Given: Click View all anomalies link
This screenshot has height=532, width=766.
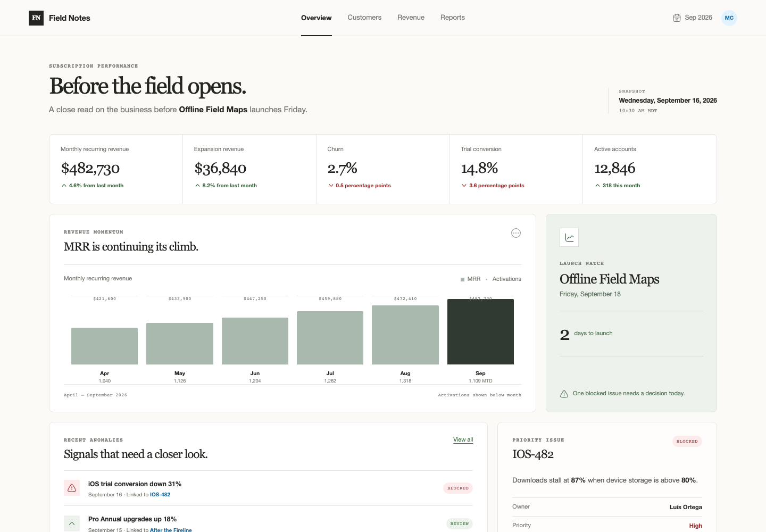Looking at the screenshot, I should click(x=463, y=440).
